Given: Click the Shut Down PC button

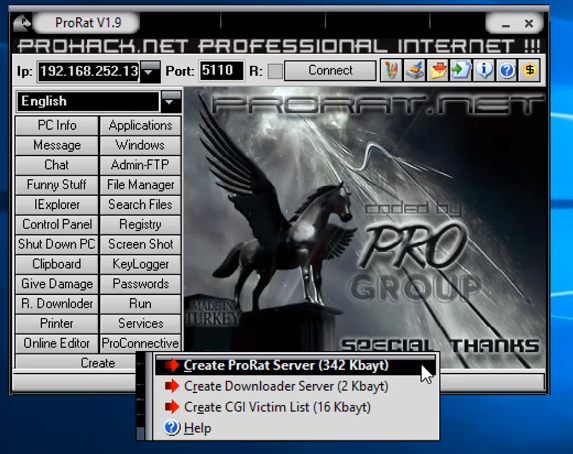Looking at the screenshot, I should (x=57, y=244).
